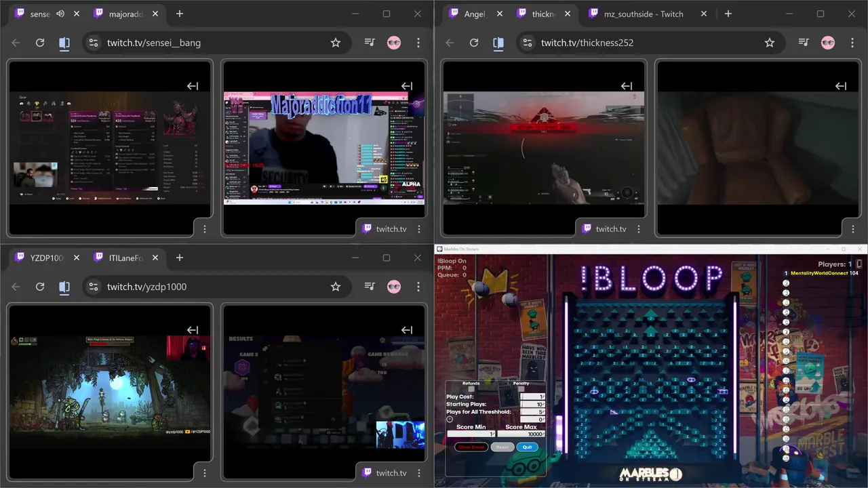Bookmark the twitch.tv/yzdp1000 page

336,287
